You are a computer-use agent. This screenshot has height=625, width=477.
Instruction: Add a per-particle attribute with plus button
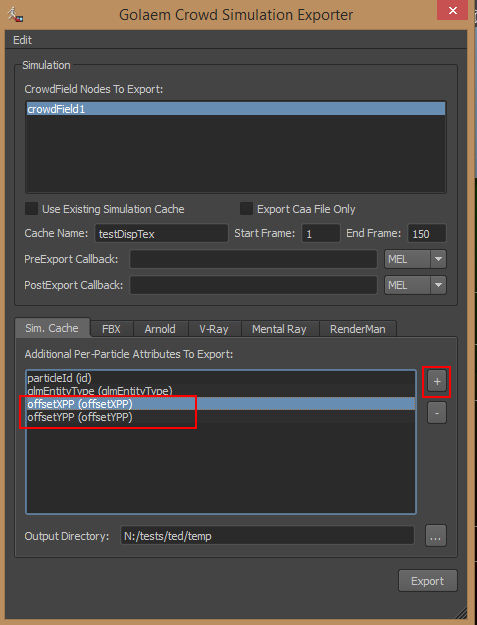(x=437, y=381)
